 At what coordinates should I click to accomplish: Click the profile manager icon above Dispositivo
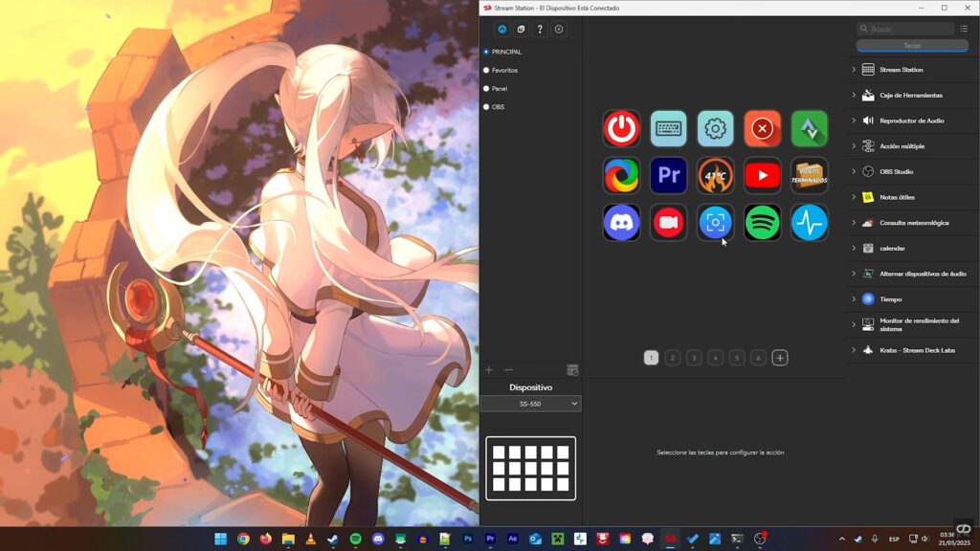click(x=572, y=370)
